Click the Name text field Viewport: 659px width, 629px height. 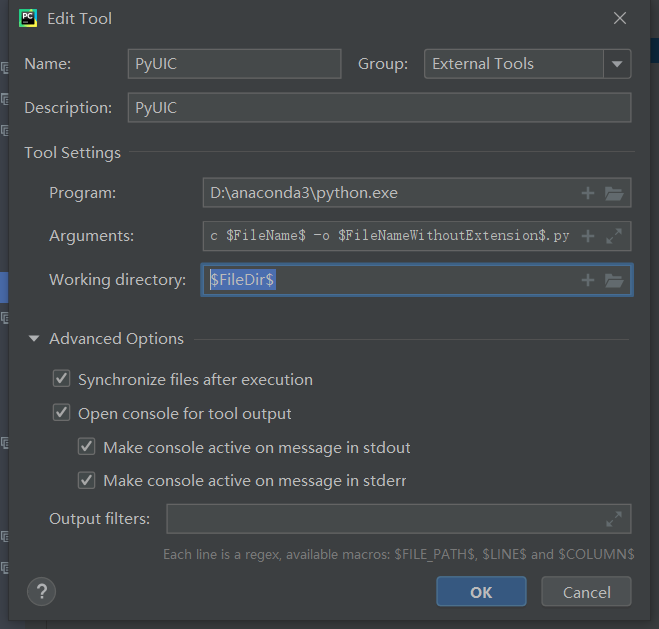pos(235,64)
